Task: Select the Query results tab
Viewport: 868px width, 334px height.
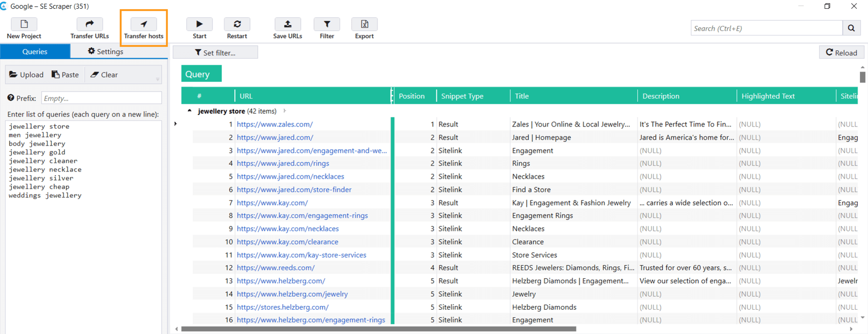Action: (x=201, y=74)
